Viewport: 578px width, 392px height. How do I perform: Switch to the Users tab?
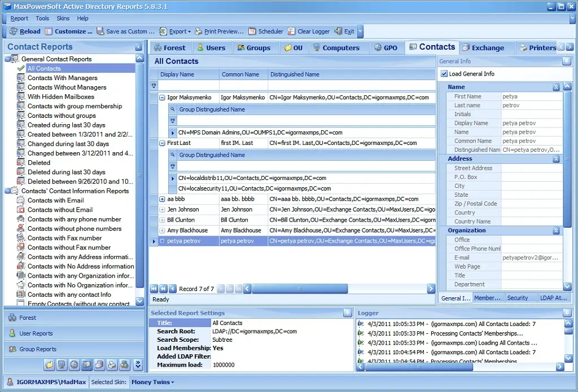pyautogui.click(x=211, y=48)
